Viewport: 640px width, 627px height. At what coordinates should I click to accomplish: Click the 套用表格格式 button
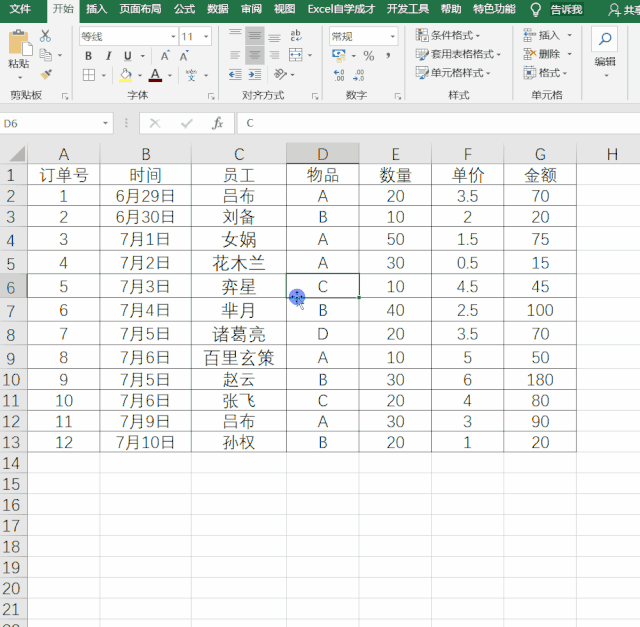coord(462,55)
